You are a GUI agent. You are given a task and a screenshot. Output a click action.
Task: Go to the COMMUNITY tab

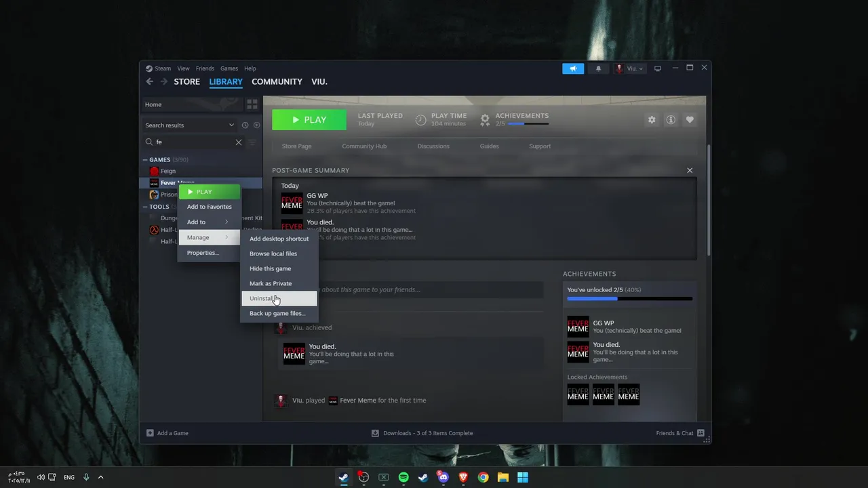(x=277, y=81)
